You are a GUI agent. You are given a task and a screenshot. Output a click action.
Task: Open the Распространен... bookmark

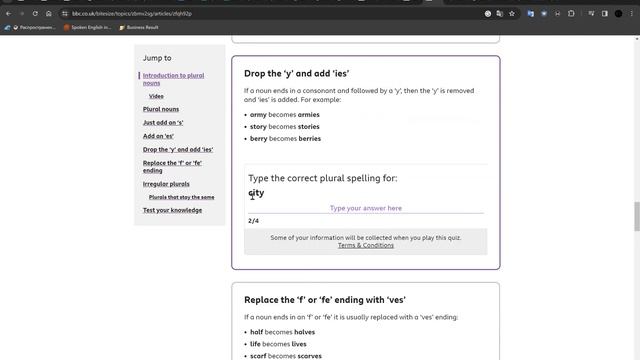(x=33, y=27)
